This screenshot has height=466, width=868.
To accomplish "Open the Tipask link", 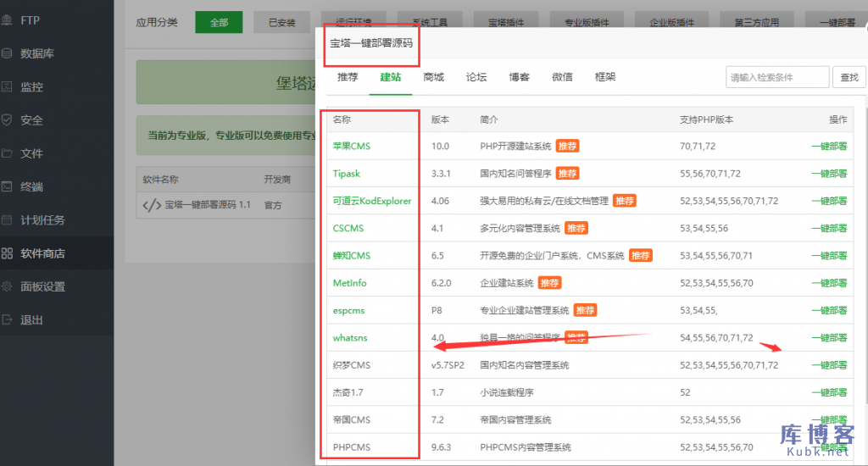I will (x=347, y=173).
